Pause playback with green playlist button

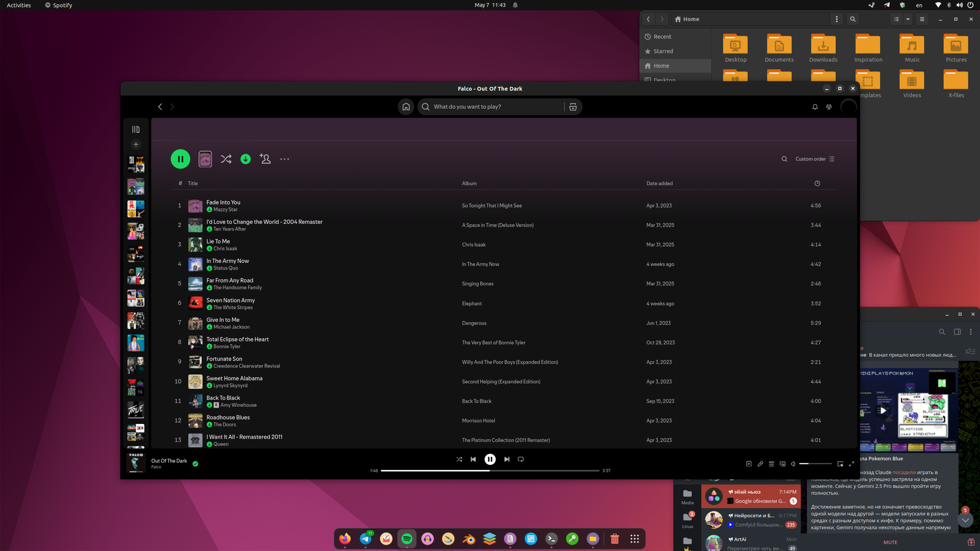tap(180, 159)
